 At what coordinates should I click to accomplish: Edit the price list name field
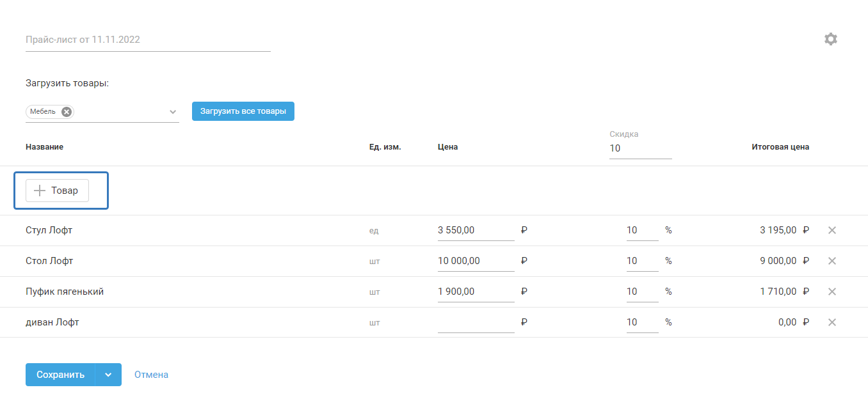[x=147, y=40]
